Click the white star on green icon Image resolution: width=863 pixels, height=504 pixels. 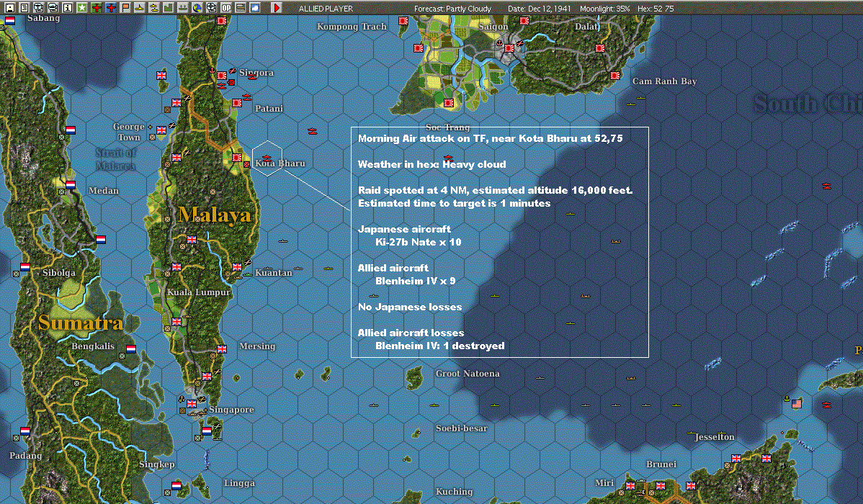(82, 8)
